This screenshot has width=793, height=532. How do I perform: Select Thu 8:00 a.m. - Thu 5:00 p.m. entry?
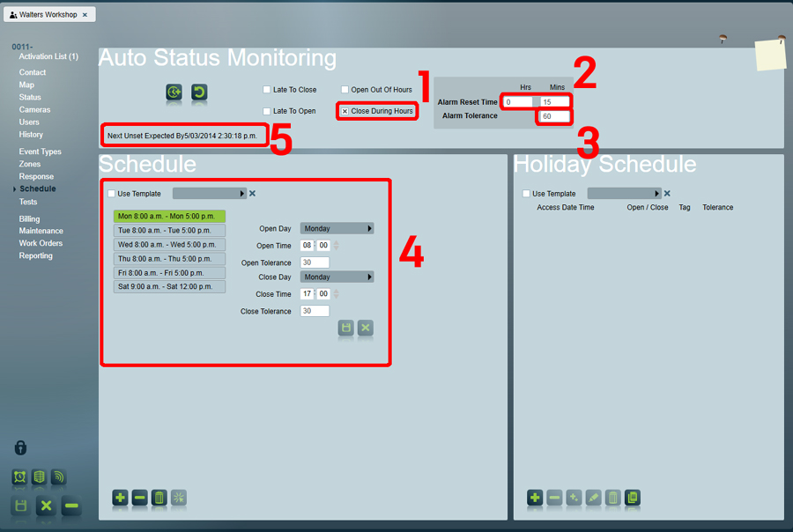[169, 258]
